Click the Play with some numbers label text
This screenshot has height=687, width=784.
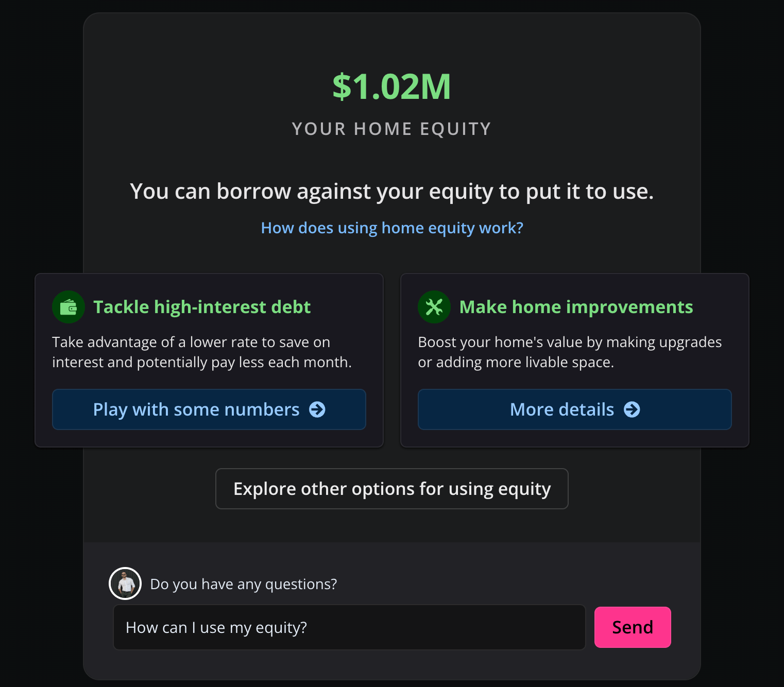click(x=196, y=409)
